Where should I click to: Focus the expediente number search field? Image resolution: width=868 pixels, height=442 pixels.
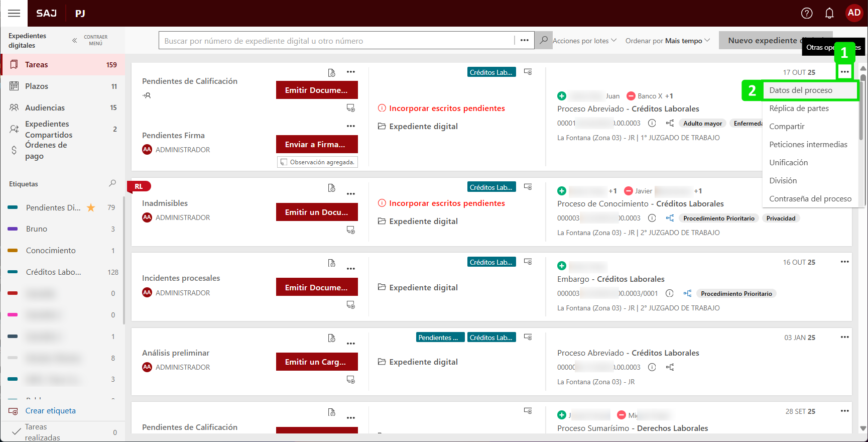click(x=336, y=40)
